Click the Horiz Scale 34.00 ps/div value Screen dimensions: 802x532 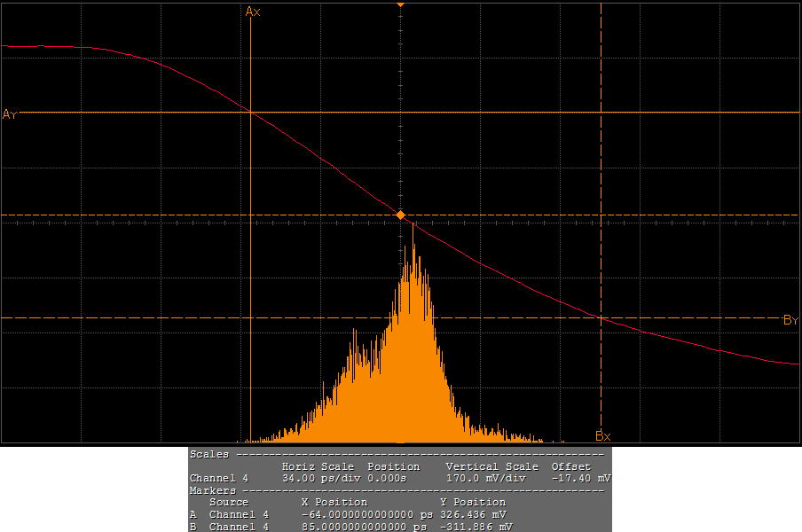tap(314, 478)
